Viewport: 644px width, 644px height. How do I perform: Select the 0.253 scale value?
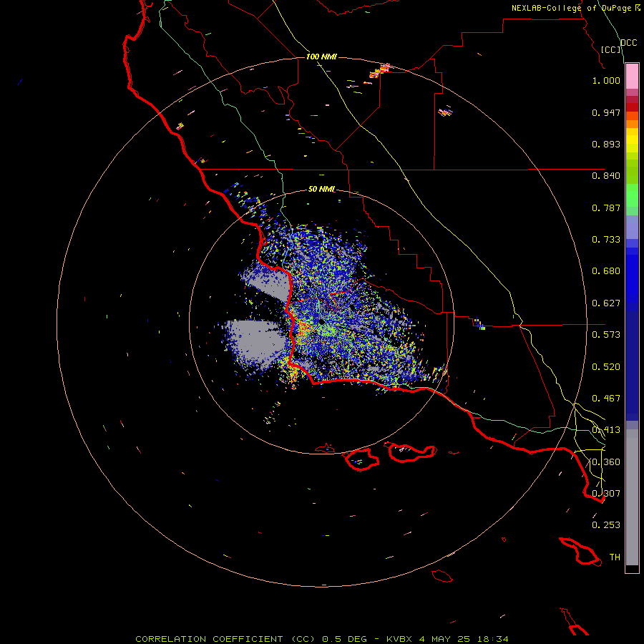click(606, 525)
